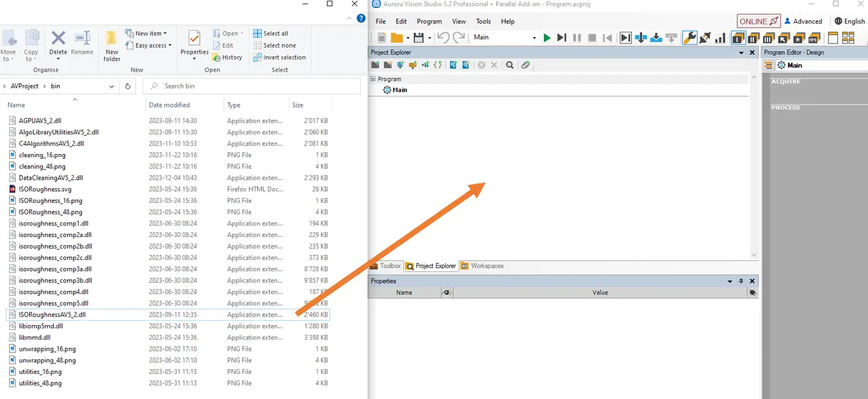Click the search magnifier in Project Explorer
Image resolution: width=868 pixels, height=399 pixels.
[510, 65]
